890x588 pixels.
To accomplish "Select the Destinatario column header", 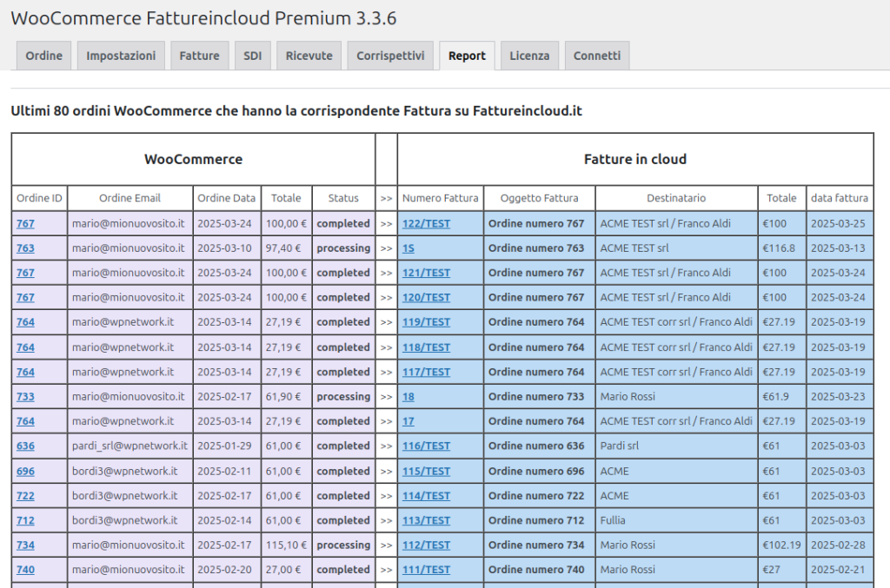I will [x=676, y=198].
